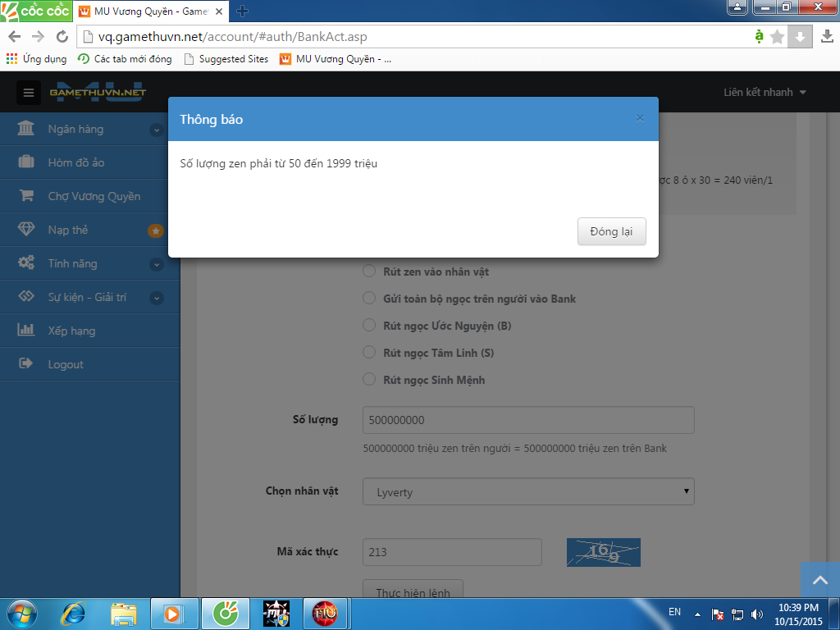
Task: Open Hòm đồ ảo in the sidebar
Action: tap(76, 162)
